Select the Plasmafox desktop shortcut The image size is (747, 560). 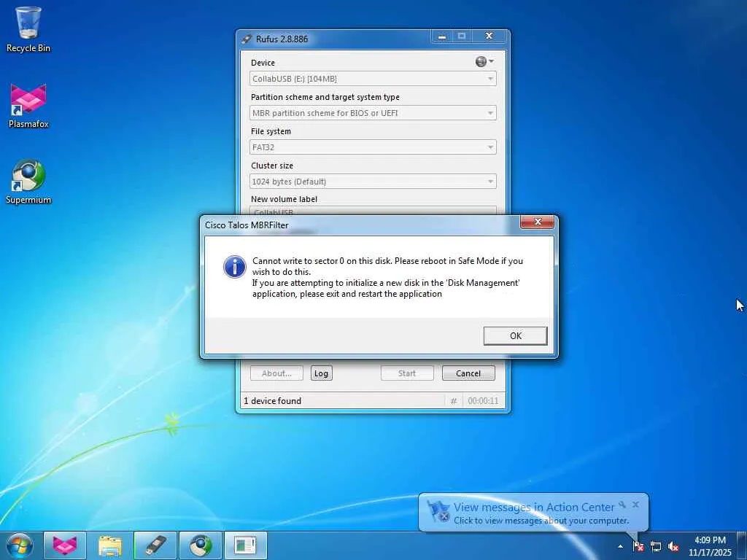point(28,106)
